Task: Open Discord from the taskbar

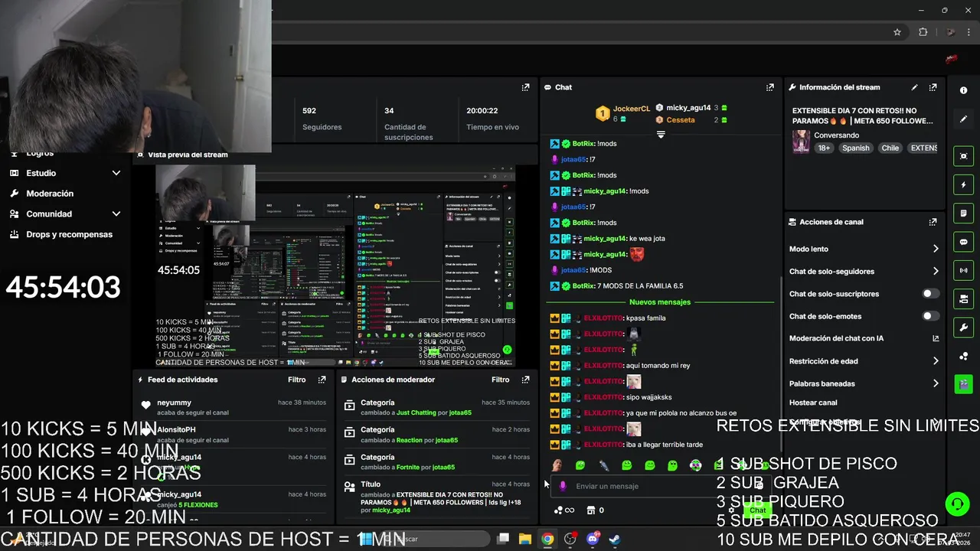Action: coord(593,539)
